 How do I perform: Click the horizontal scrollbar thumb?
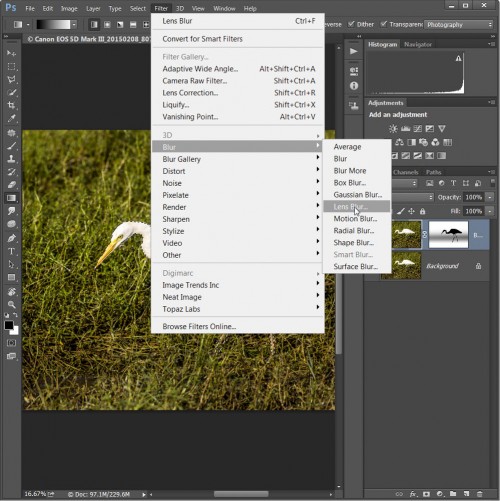[x=241, y=494]
